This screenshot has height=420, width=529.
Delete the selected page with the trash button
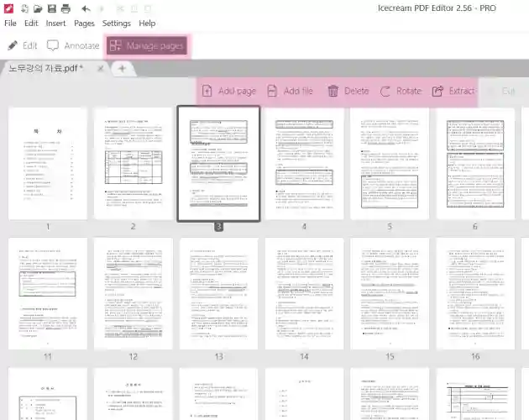point(348,92)
